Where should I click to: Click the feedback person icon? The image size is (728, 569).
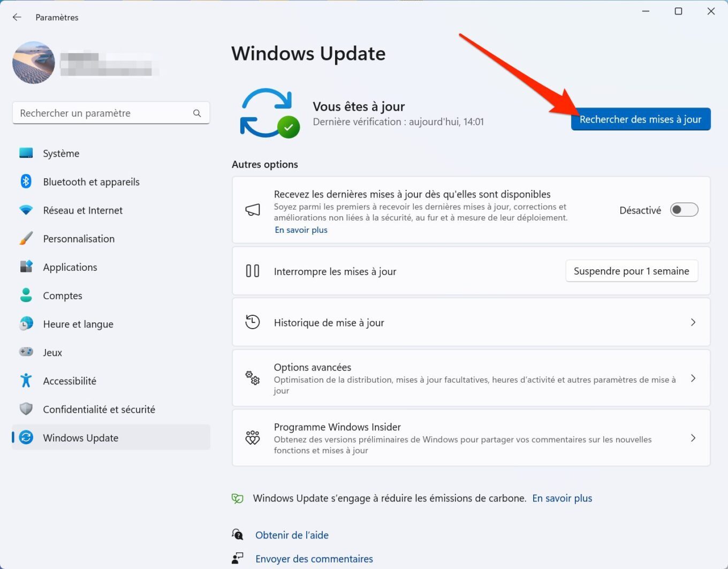click(238, 558)
